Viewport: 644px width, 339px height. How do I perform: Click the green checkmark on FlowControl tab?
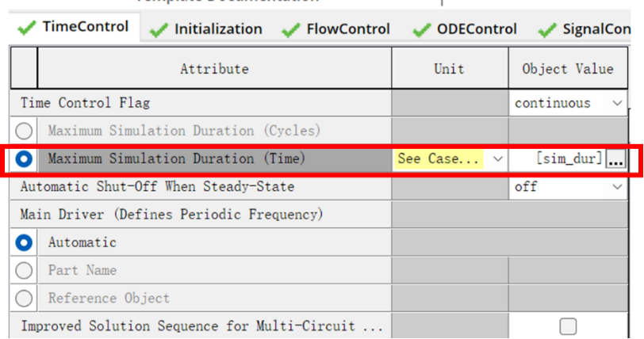(x=292, y=30)
